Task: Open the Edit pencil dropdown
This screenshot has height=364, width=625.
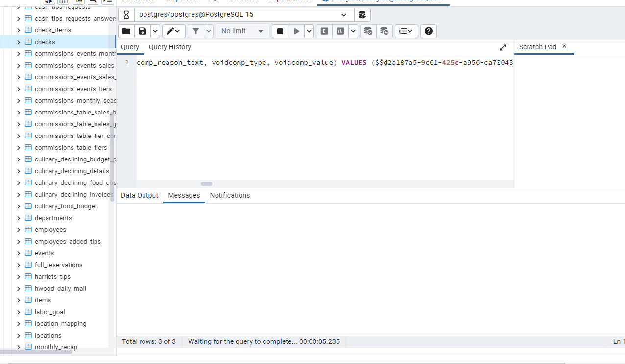Action: [173, 31]
